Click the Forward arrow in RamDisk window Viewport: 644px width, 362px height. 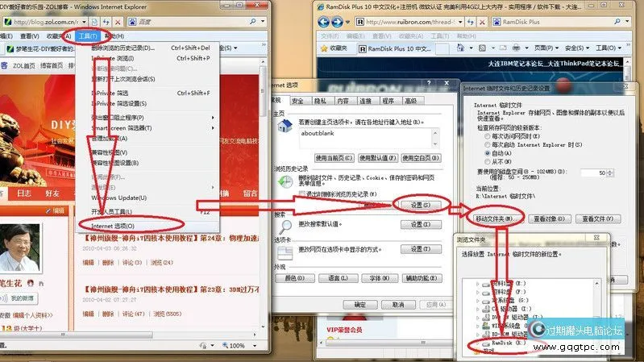tap(337, 22)
